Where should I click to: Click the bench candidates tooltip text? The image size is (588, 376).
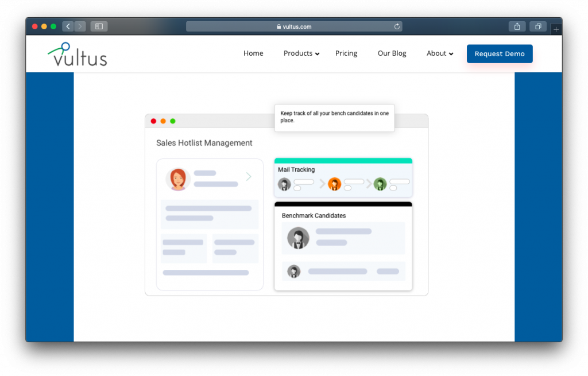point(335,117)
